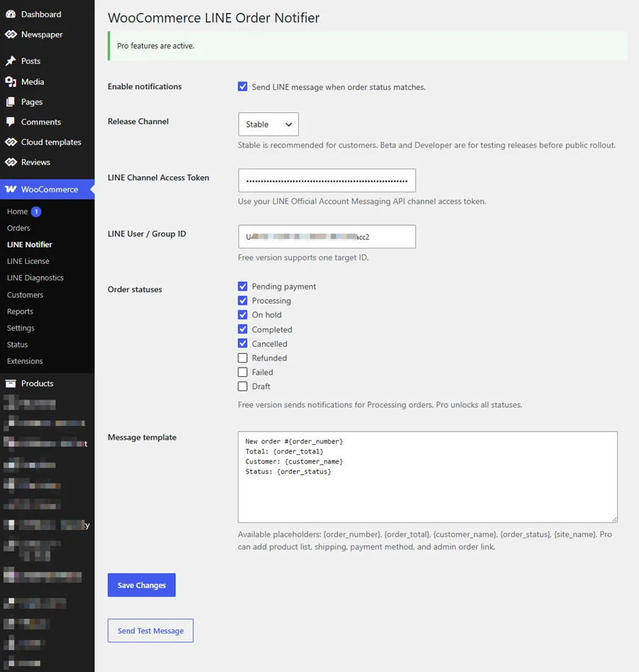The height and width of the screenshot is (672, 639).
Task: Open the Release Channel dropdown
Action: click(x=268, y=124)
